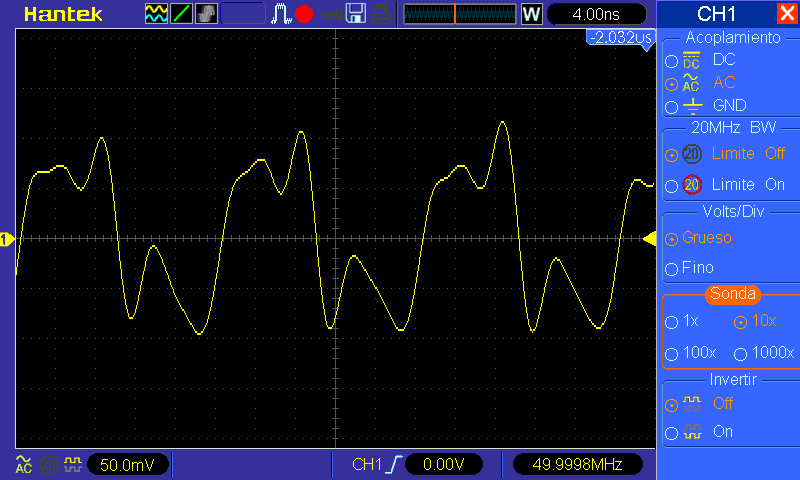The height and width of the screenshot is (480, 800).
Task: Click the red record dot
Action: click(x=304, y=14)
